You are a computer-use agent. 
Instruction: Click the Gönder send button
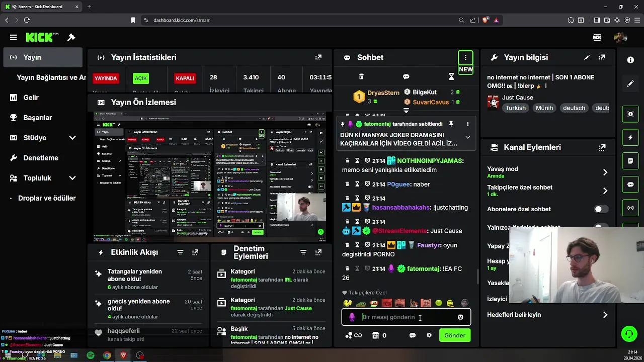pyautogui.click(x=455, y=335)
